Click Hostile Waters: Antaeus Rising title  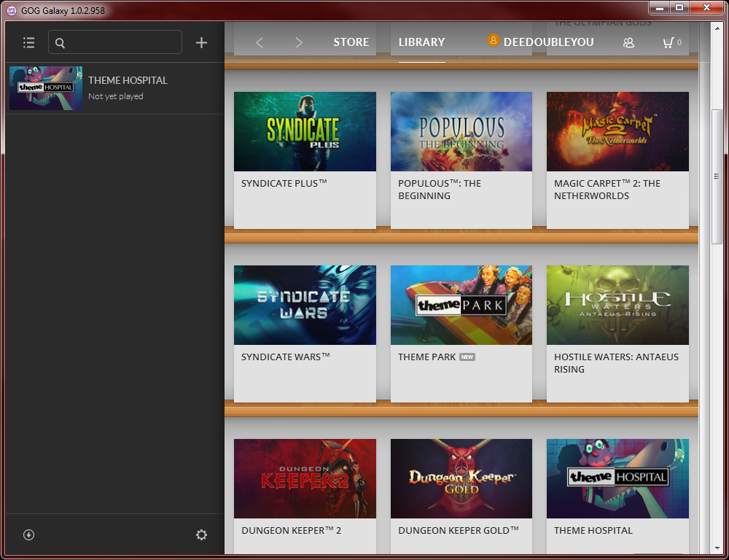pyautogui.click(x=616, y=363)
